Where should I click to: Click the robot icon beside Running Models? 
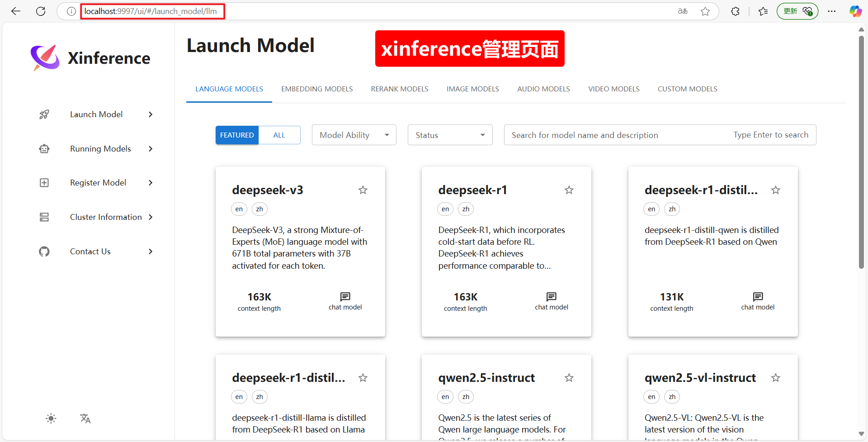point(44,149)
